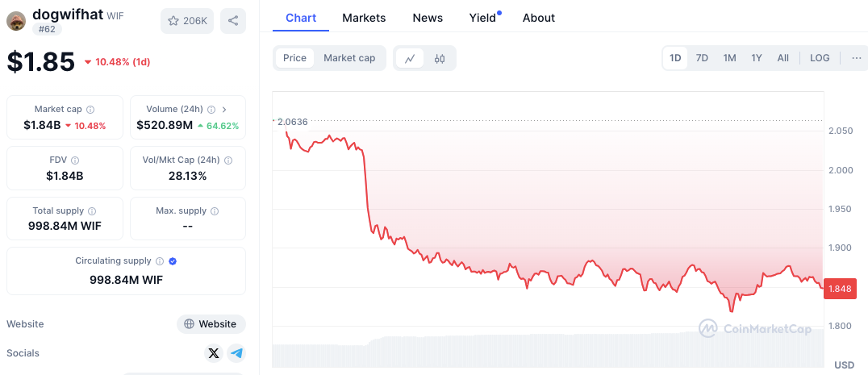The image size is (868, 375).
Task: Click the Circulating supply info icon
Action: click(160, 261)
